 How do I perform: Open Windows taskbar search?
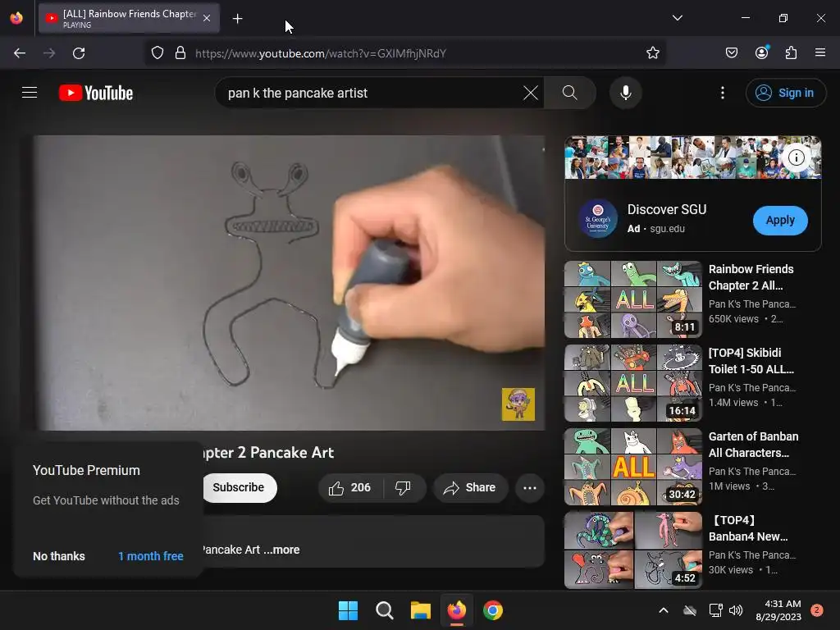[384, 610]
